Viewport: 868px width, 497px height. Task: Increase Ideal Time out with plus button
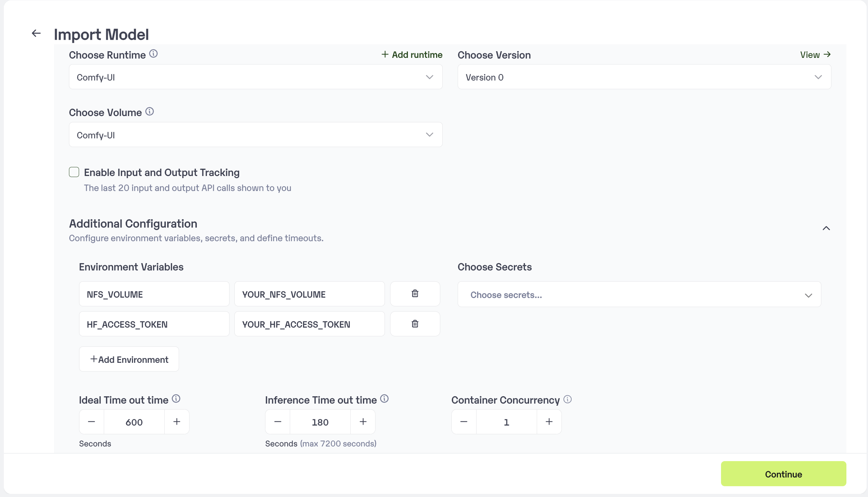coord(177,422)
